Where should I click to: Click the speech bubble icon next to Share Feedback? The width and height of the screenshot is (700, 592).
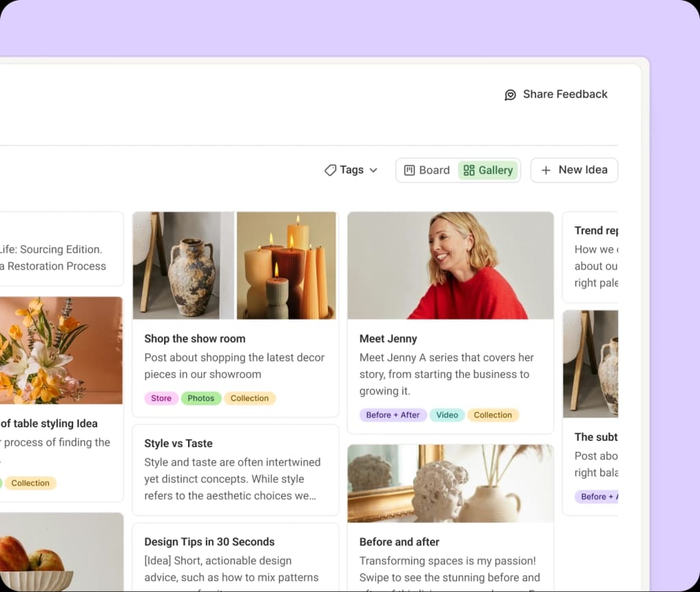(x=511, y=94)
